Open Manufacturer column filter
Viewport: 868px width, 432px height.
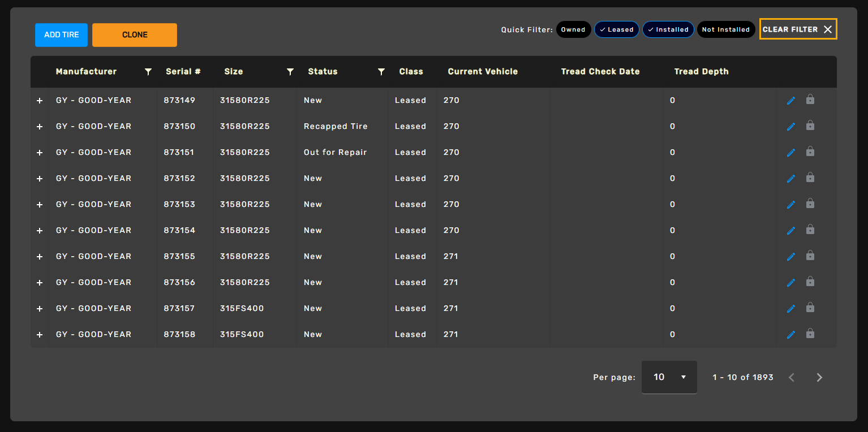tap(148, 72)
